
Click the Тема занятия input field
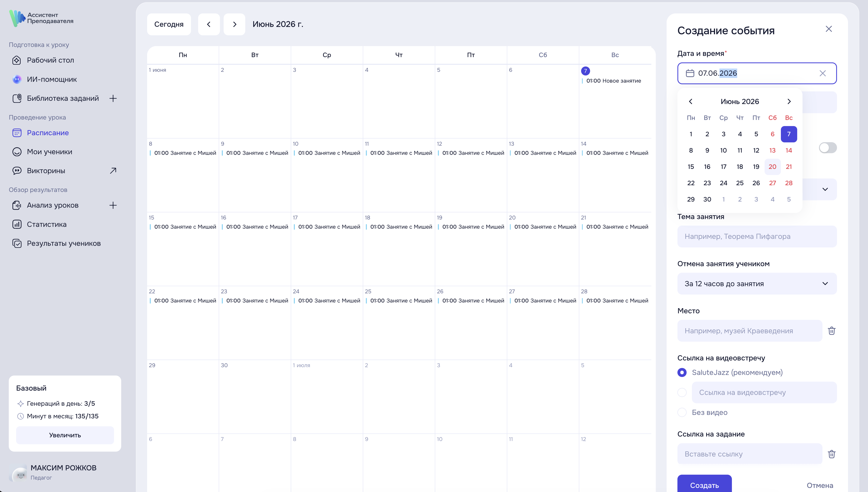click(x=757, y=237)
